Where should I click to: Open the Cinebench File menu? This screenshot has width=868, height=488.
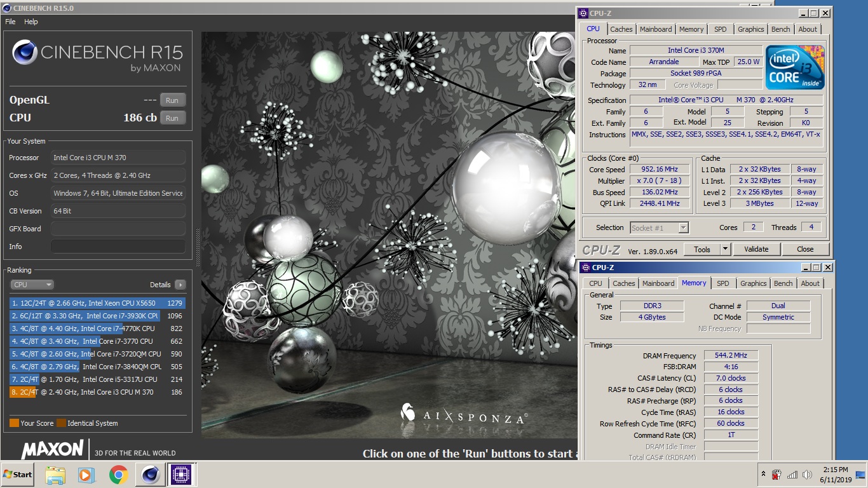pos(10,22)
